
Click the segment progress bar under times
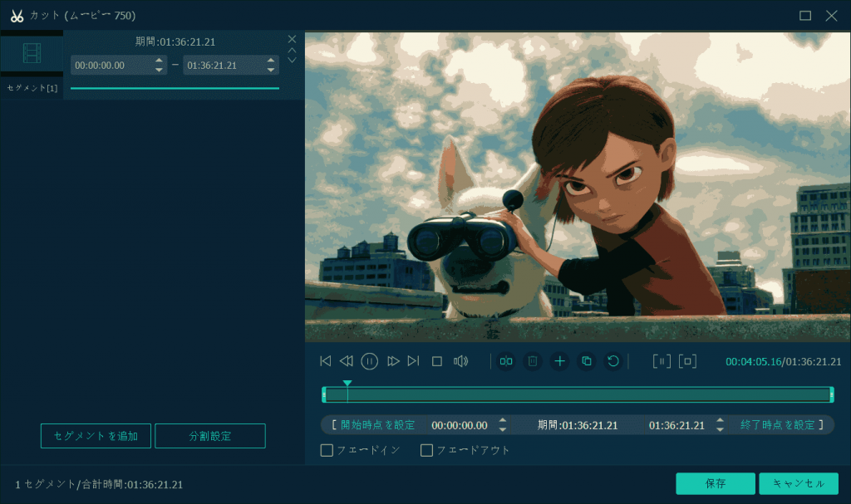click(175, 88)
